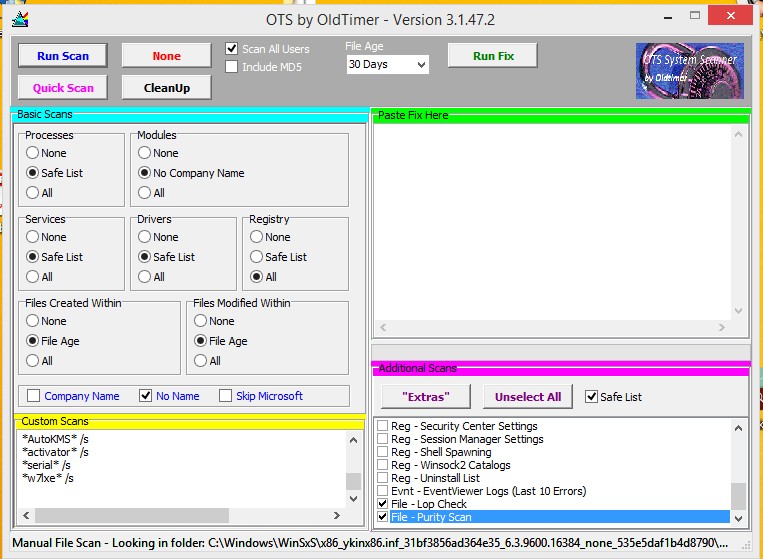Viewport: 763px width, 559px height.
Task: Open the File Age dropdown
Action: pyautogui.click(x=387, y=65)
